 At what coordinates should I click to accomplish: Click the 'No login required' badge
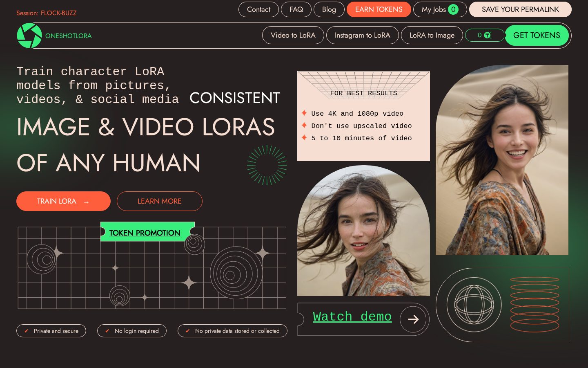point(131,331)
